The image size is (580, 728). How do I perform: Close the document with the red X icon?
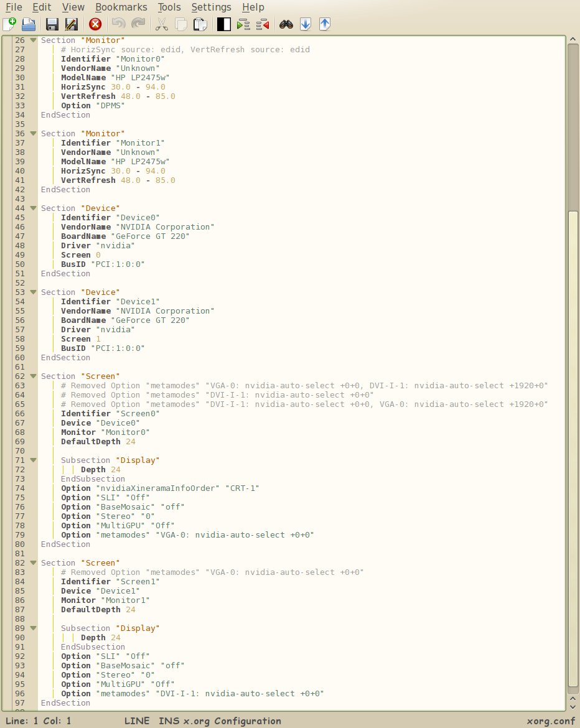pyautogui.click(x=95, y=24)
